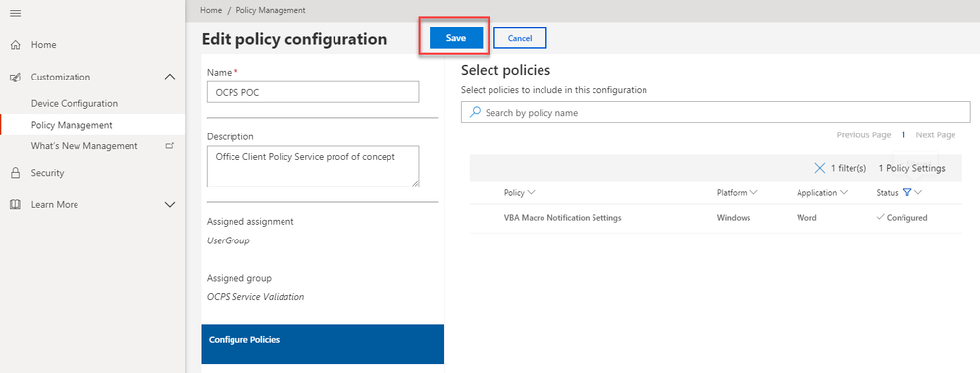Click the Name field containing OCPS POC

(x=313, y=92)
